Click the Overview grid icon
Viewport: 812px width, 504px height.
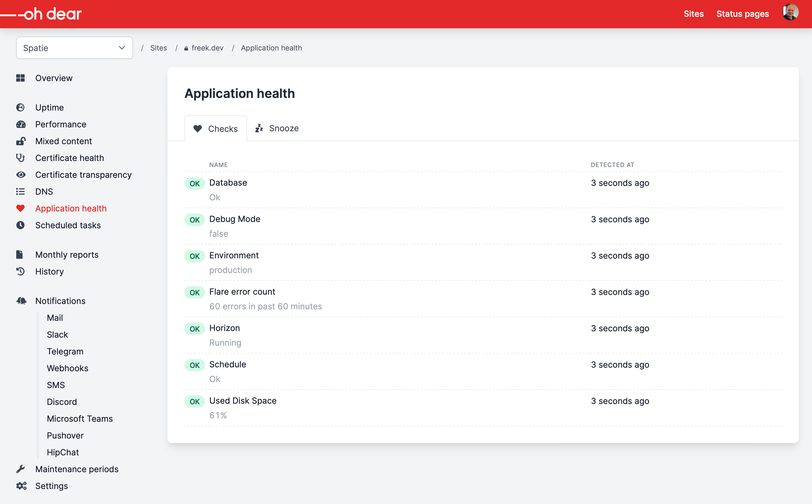[x=21, y=78]
